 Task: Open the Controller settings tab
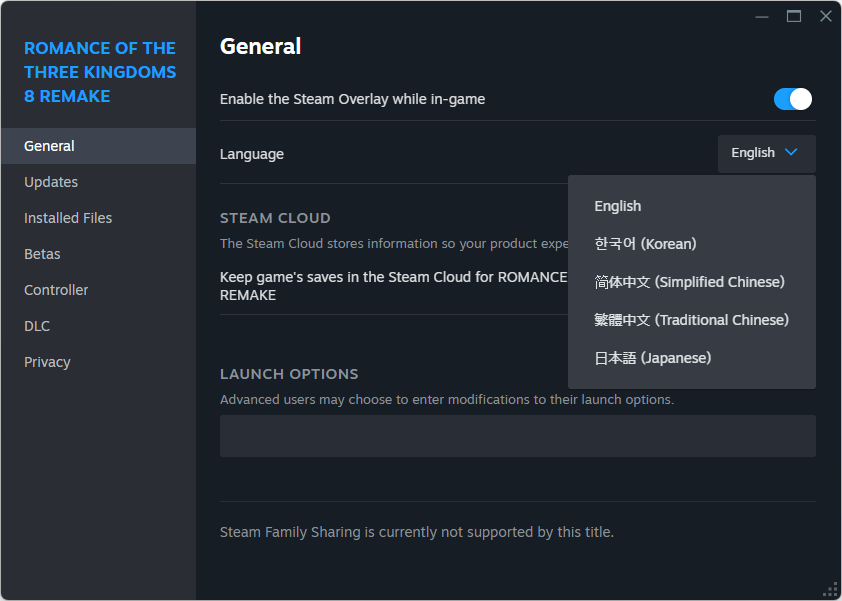56,290
